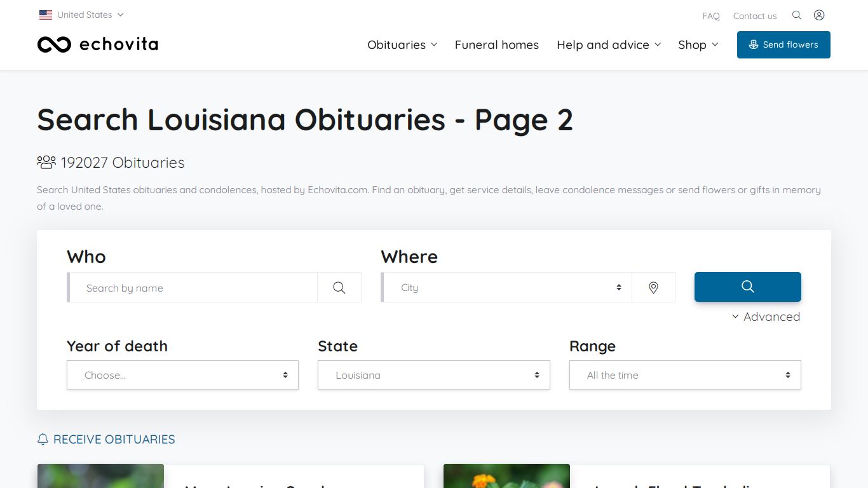Go to Funeral homes page
This screenshot has width=868, height=488.
pyautogui.click(x=497, y=44)
